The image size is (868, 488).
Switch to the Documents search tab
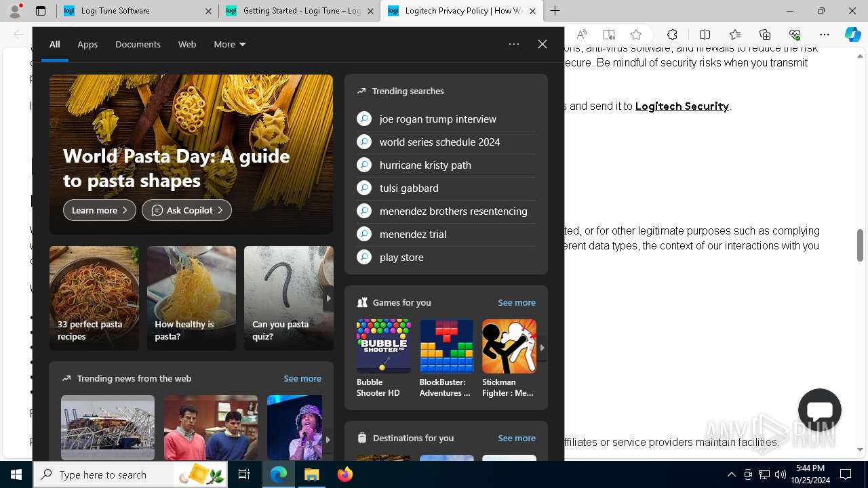[138, 44]
